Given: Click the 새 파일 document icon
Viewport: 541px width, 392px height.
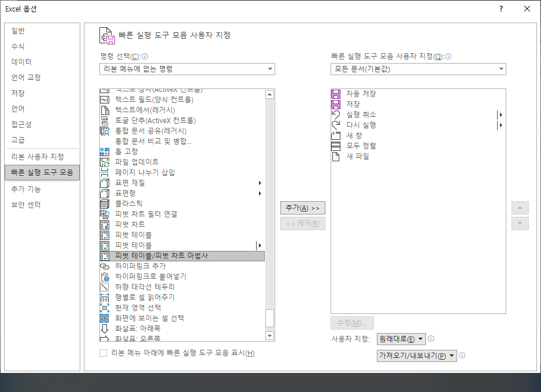Looking at the screenshot, I should pos(336,156).
